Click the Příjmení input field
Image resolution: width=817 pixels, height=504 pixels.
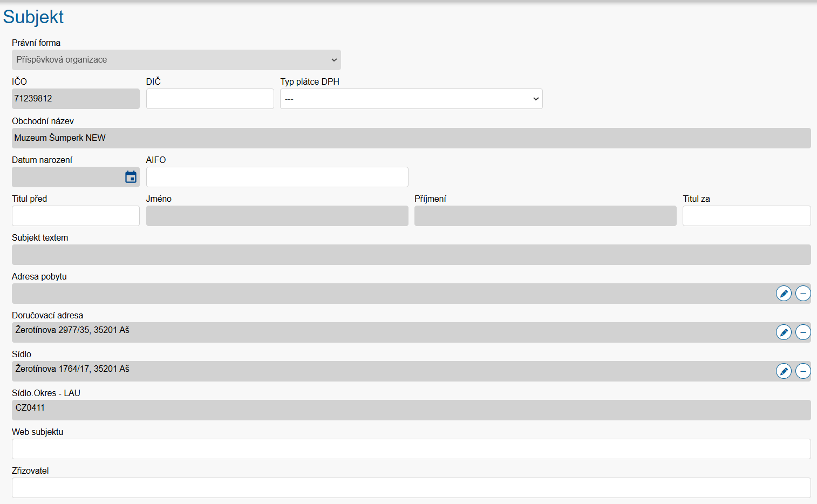coord(545,216)
